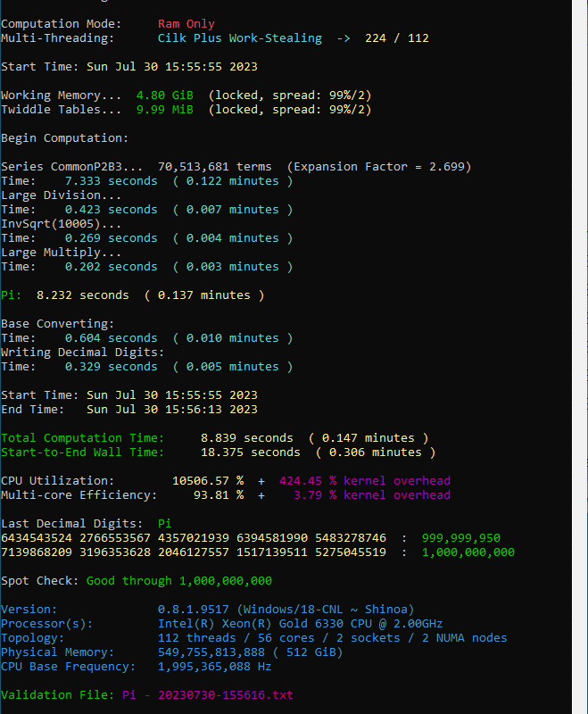Click the '0.329 seconds' time value

(111, 367)
